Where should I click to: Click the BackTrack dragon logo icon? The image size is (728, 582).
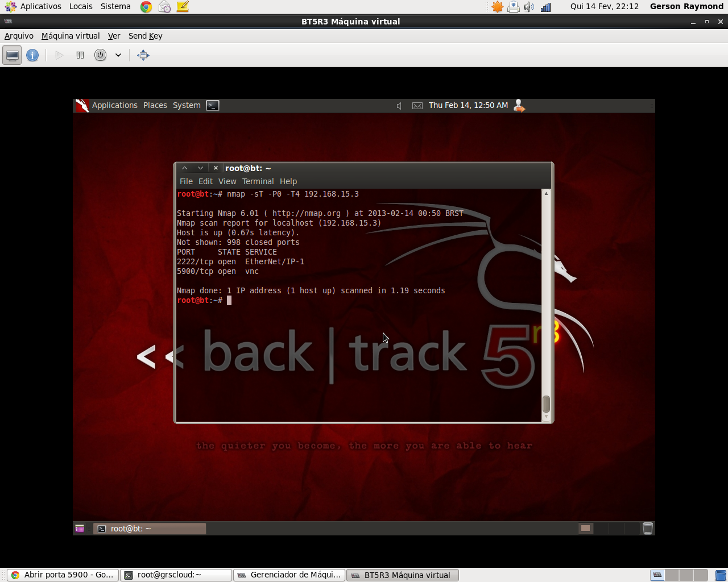click(82, 106)
